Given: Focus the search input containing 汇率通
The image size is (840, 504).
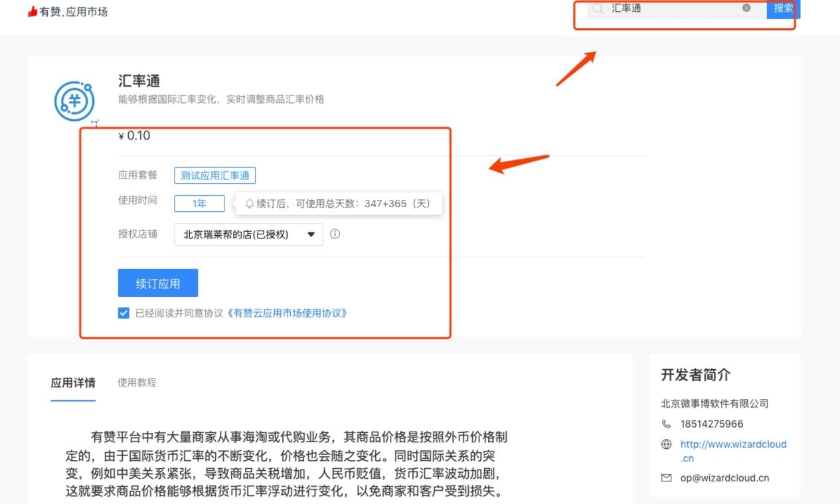Looking at the screenshot, I should [x=671, y=9].
